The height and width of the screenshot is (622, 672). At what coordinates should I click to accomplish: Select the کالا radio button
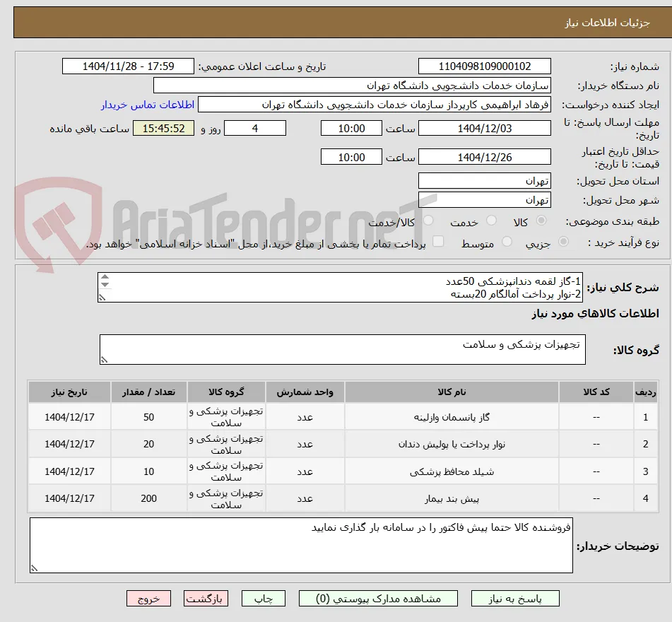[541, 221]
